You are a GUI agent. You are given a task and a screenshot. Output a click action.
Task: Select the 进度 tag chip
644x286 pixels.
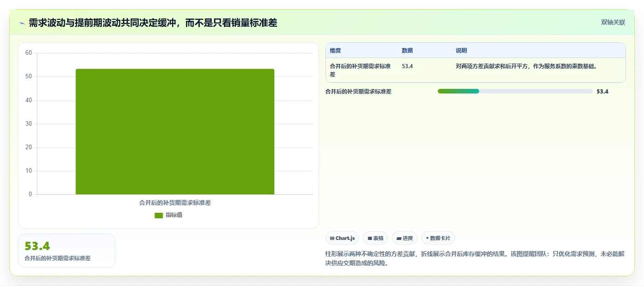[x=405, y=238]
